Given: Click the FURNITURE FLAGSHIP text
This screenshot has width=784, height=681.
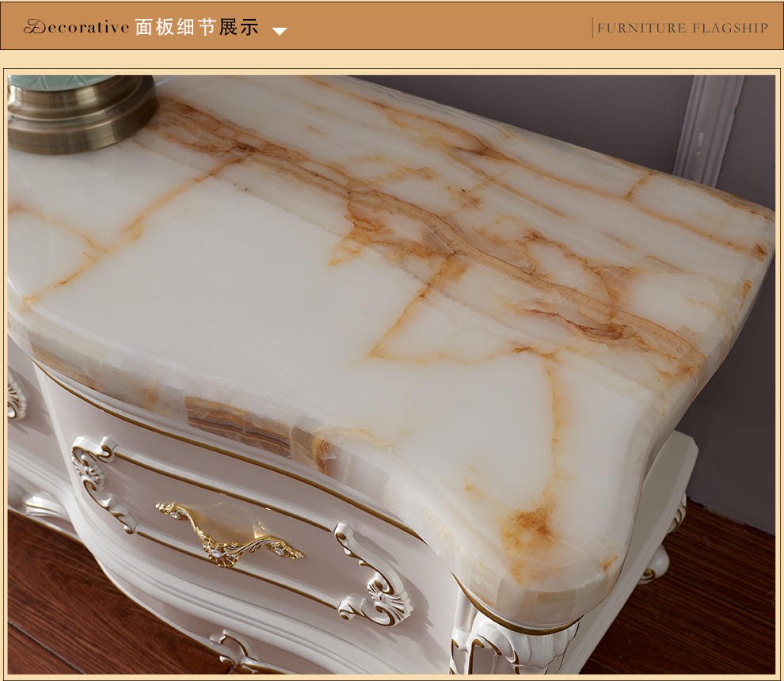Looking at the screenshot, I should pos(682,28).
